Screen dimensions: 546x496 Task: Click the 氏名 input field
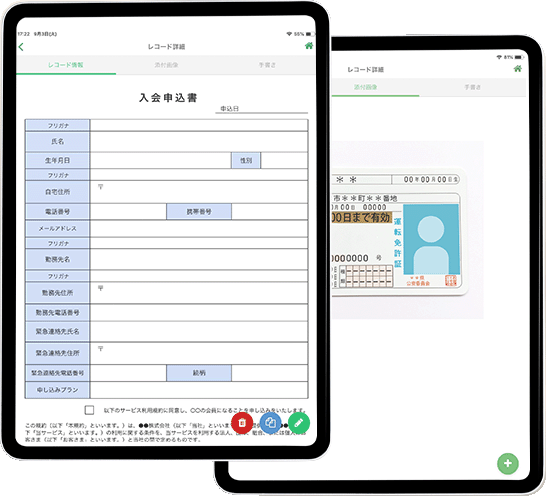(x=199, y=141)
